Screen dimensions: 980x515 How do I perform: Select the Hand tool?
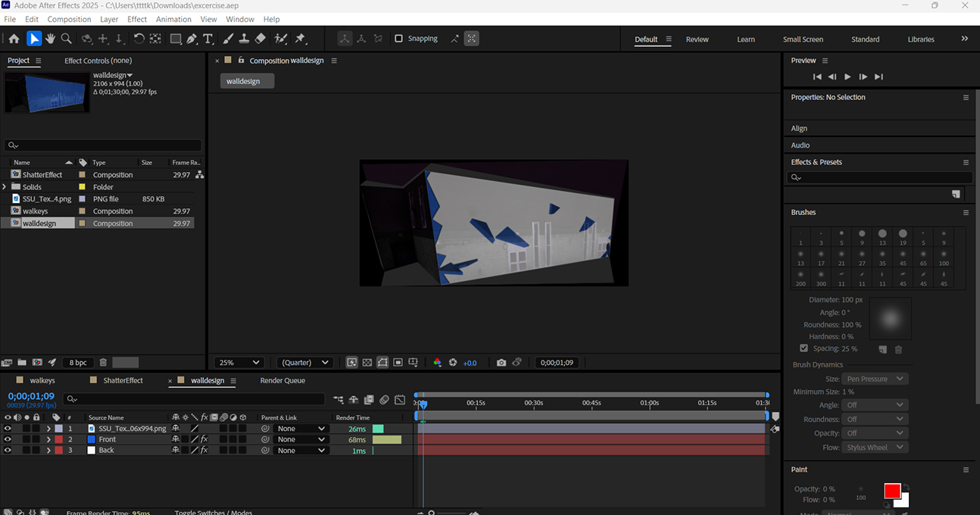point(51,39)
